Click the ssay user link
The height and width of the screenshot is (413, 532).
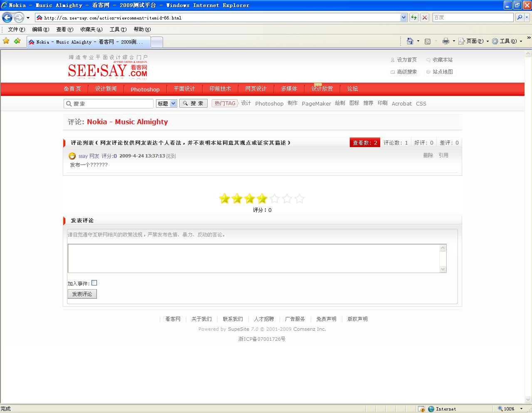tap(83, 156)
